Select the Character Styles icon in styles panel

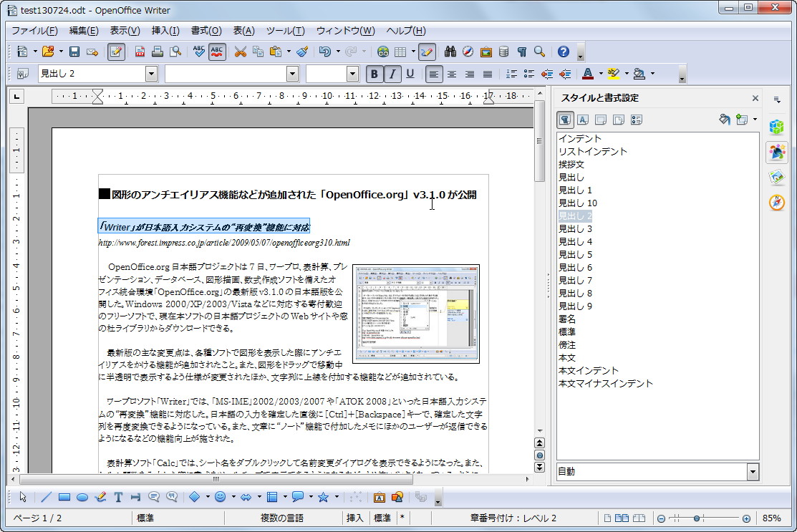[583, 120]
